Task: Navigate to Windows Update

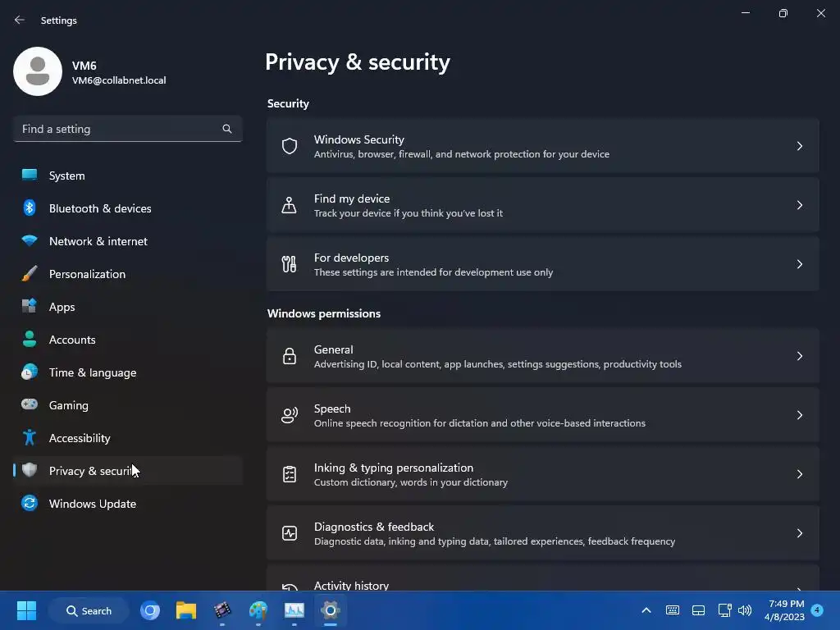Action: pyautogui.click(x=127, y=503)
